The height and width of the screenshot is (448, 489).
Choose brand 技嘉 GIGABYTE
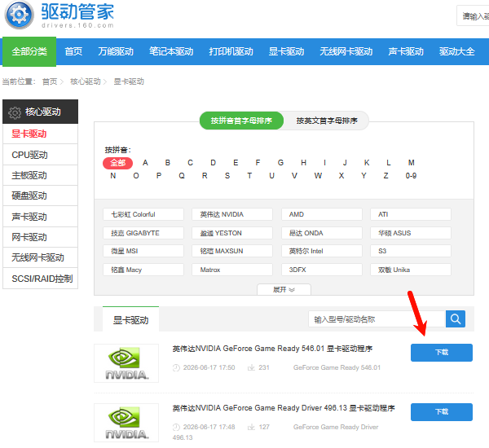(143, 233)
